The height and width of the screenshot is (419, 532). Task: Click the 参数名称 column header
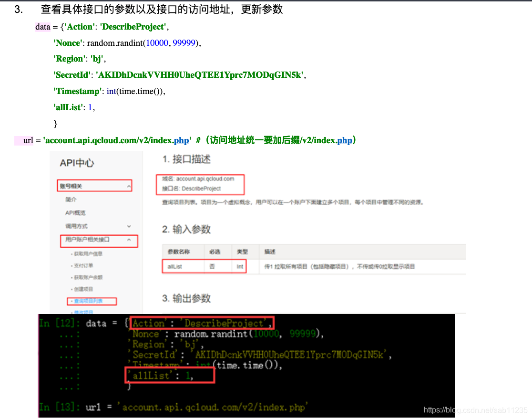(x=179, y=252)
